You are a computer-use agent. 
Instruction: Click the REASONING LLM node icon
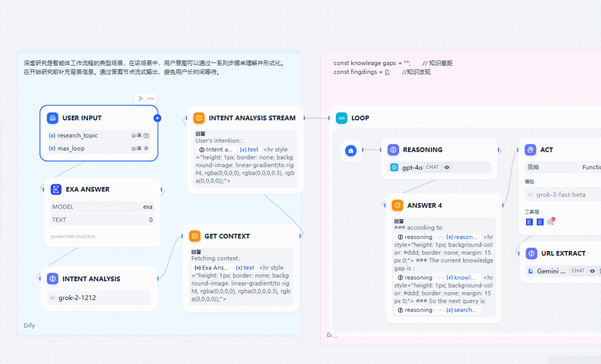click(x=393, y=150)
